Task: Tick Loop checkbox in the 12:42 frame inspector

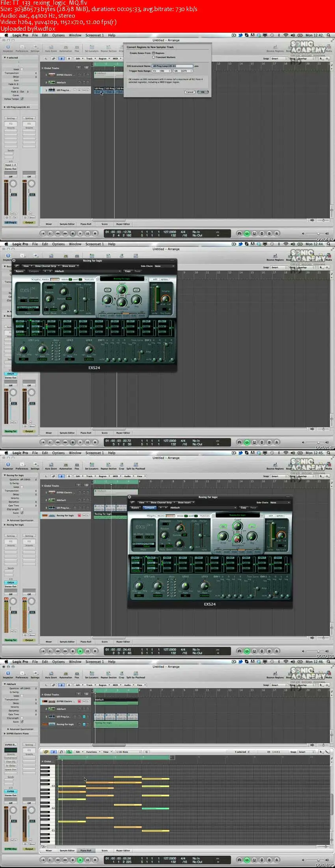Action: point(22,69)
